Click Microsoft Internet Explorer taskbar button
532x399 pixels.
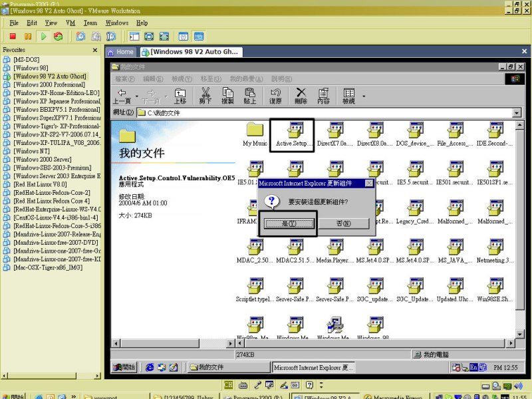[x=313, y=368]
